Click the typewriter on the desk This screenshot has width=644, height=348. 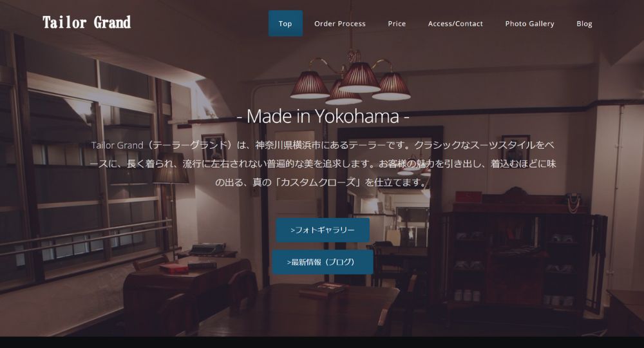(x=208, y=247)
